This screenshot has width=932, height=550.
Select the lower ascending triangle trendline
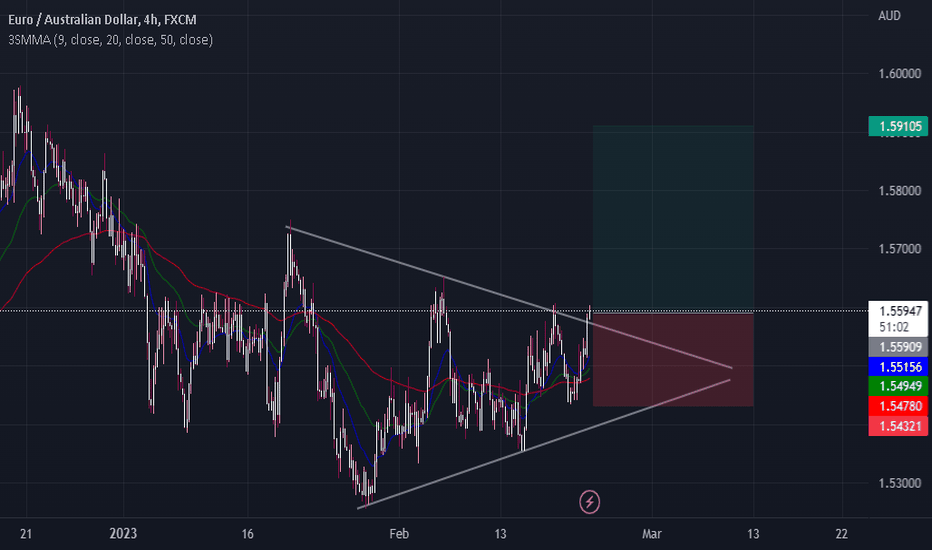543,444
